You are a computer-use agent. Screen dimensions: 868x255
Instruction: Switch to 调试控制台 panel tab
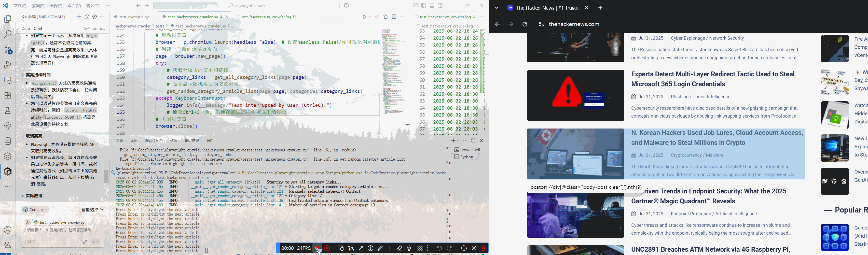(154, 141)
